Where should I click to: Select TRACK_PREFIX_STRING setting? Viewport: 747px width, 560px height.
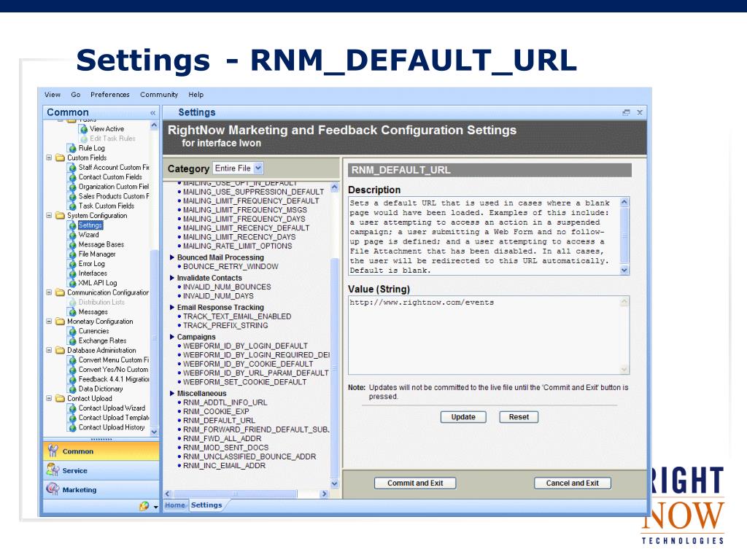(x=225, y=326)
